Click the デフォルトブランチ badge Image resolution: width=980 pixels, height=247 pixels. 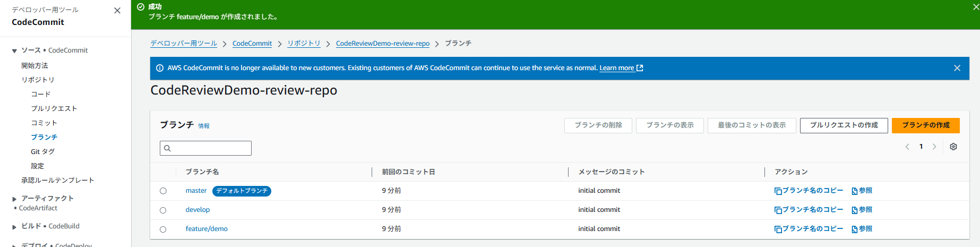pyautogui.click(x=242, y=191)
